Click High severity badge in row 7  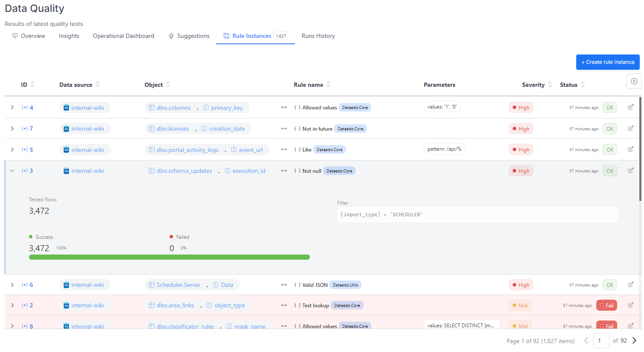coord(521,129)
